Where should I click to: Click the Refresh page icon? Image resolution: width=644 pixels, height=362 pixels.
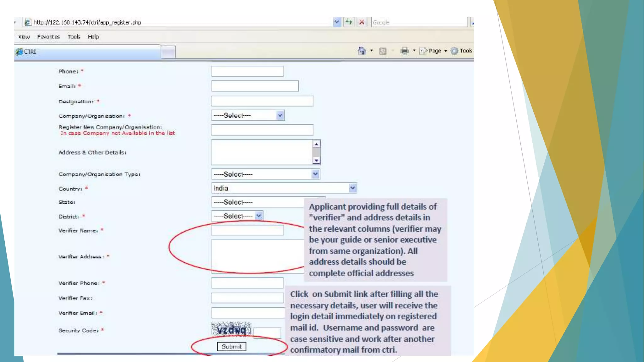tap(349, 22)
